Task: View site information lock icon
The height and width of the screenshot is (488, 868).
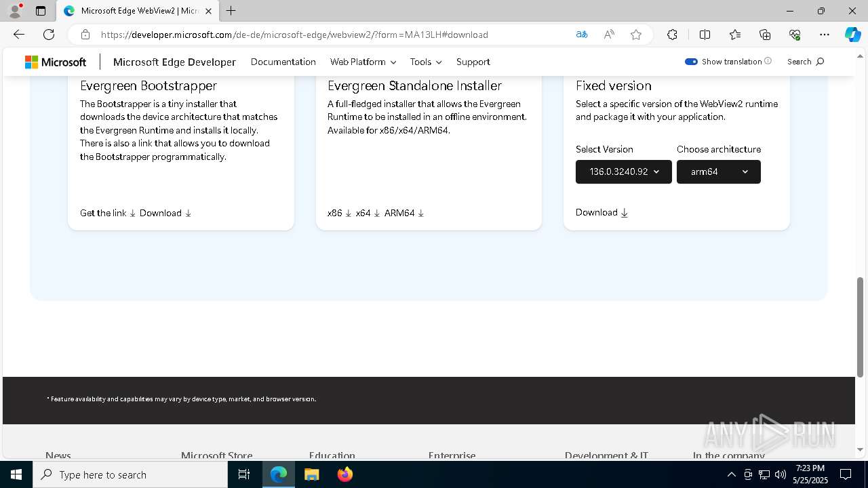Action: pyautogui.click(x=85, y=35)
